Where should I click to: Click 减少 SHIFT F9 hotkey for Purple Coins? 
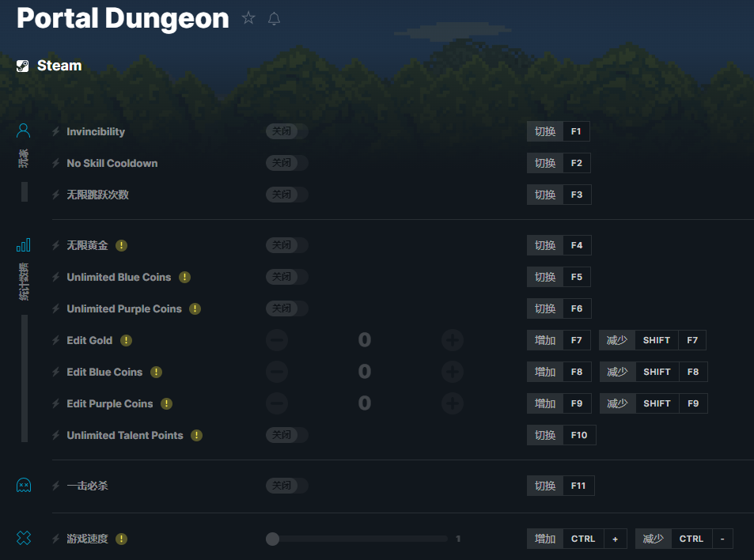coord(654,403)
